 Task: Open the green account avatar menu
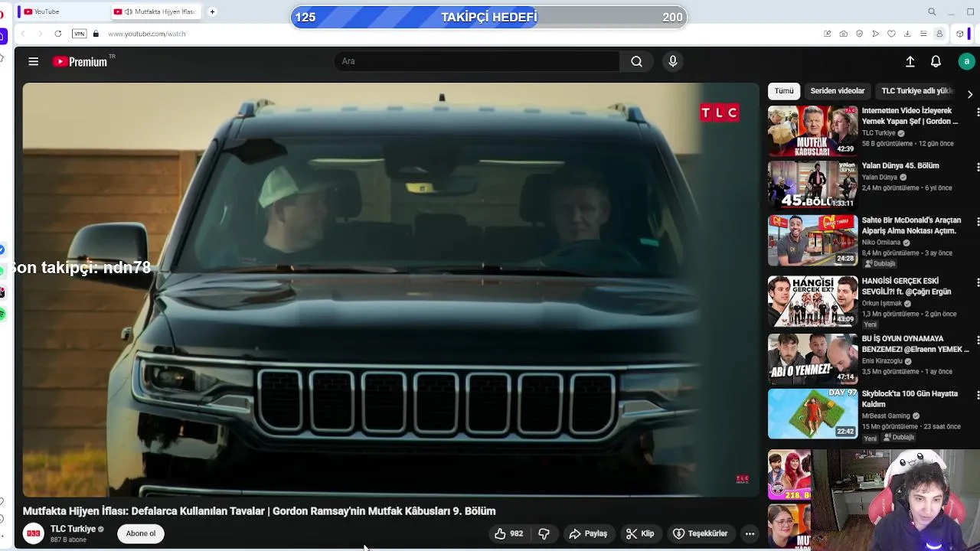pyautogui.click(x=966, y=62)
